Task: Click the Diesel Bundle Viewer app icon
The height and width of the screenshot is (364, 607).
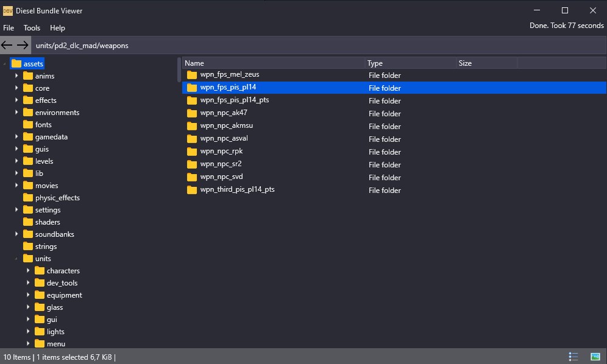Action: 8,10
